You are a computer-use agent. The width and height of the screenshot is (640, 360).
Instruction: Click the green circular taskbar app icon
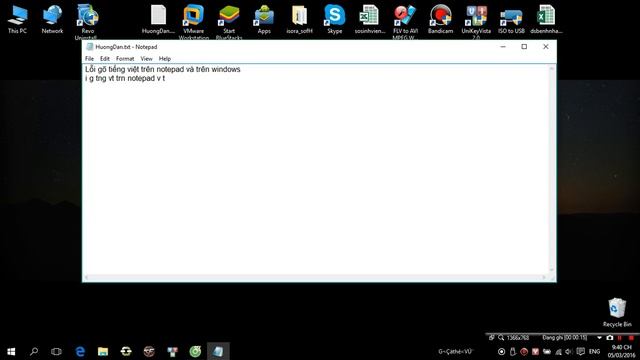click(195, 351)
